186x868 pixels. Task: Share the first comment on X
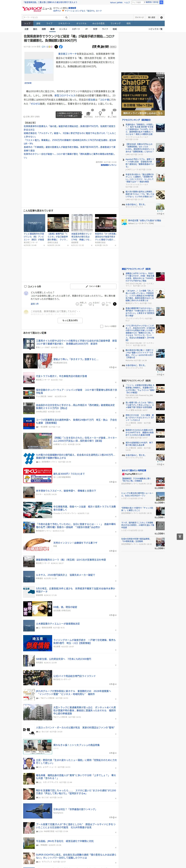coord(114,304)
